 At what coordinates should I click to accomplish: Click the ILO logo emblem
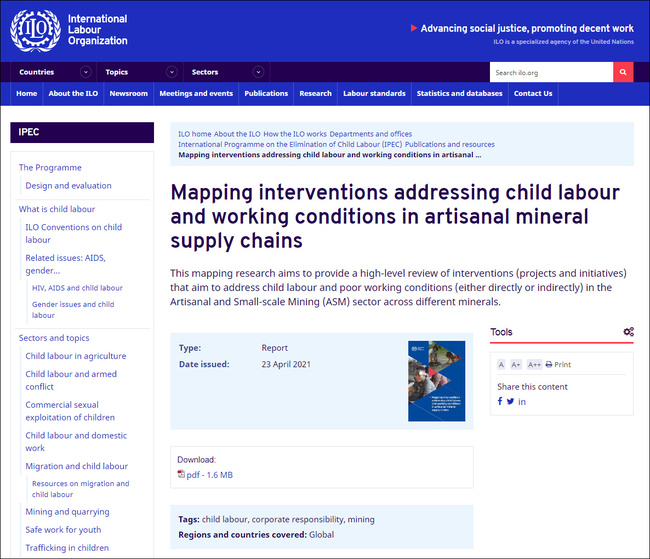[x=35, y=30]
